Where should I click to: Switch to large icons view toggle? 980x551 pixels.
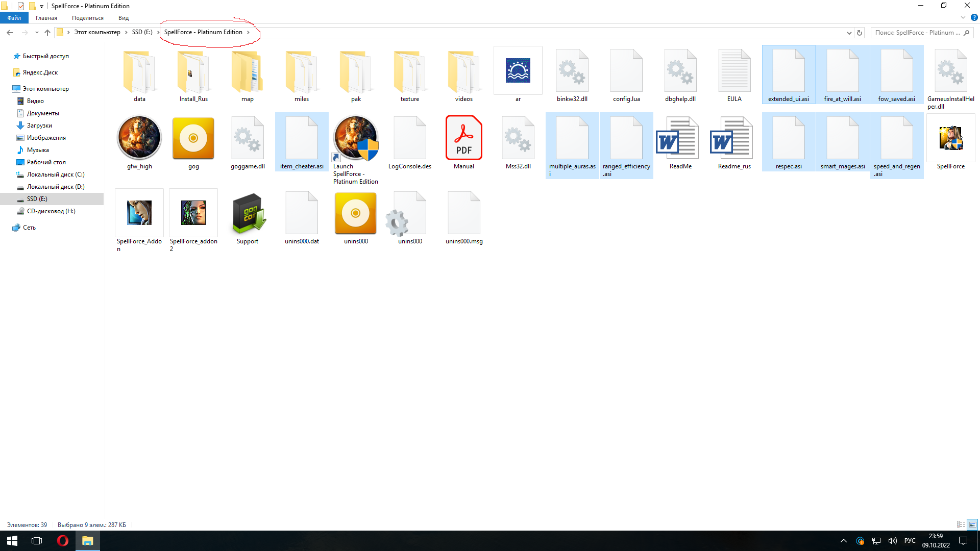[x=972, y=524]
